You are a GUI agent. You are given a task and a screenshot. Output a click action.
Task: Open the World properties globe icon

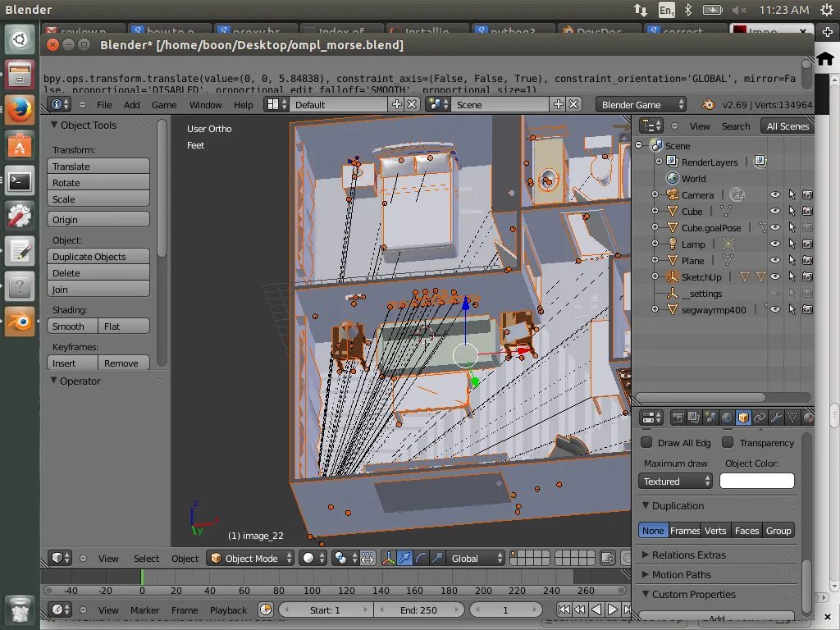[727, 418]
